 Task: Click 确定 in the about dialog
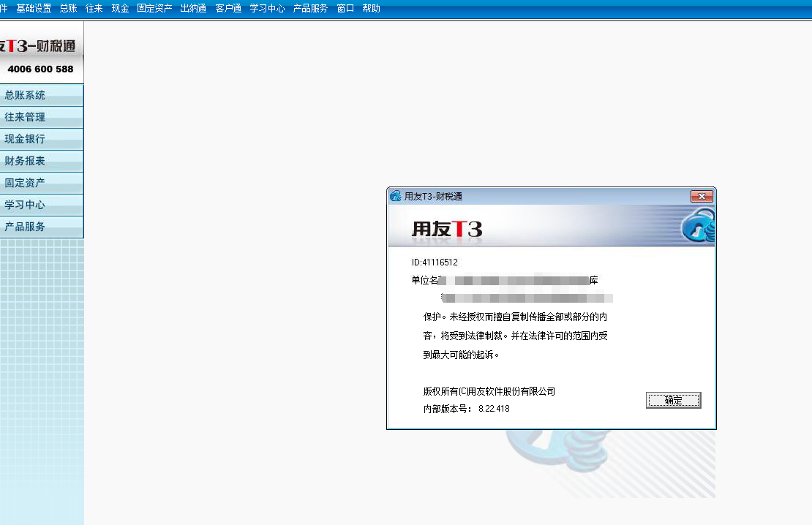pos(673,400)
